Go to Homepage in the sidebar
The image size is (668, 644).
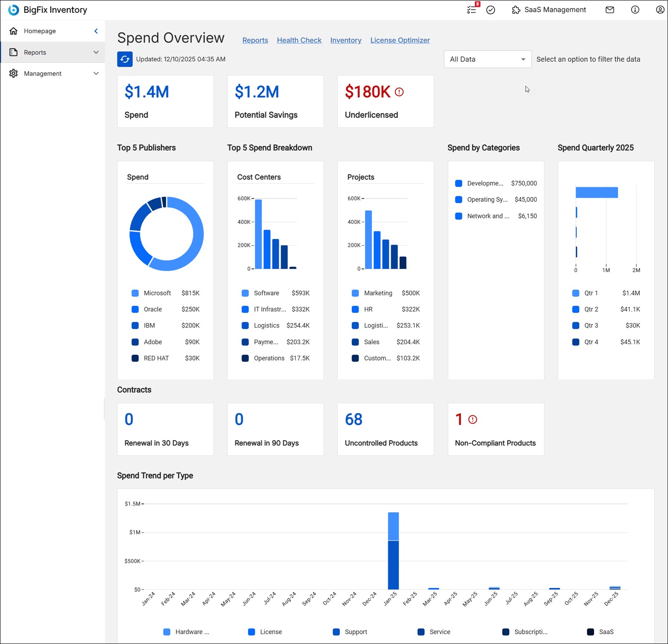tap(53, 31)
